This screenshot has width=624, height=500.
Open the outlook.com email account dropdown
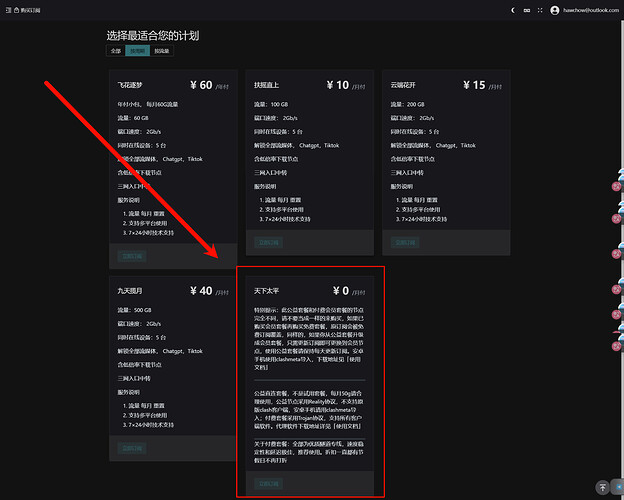click(x=591, y=10)
